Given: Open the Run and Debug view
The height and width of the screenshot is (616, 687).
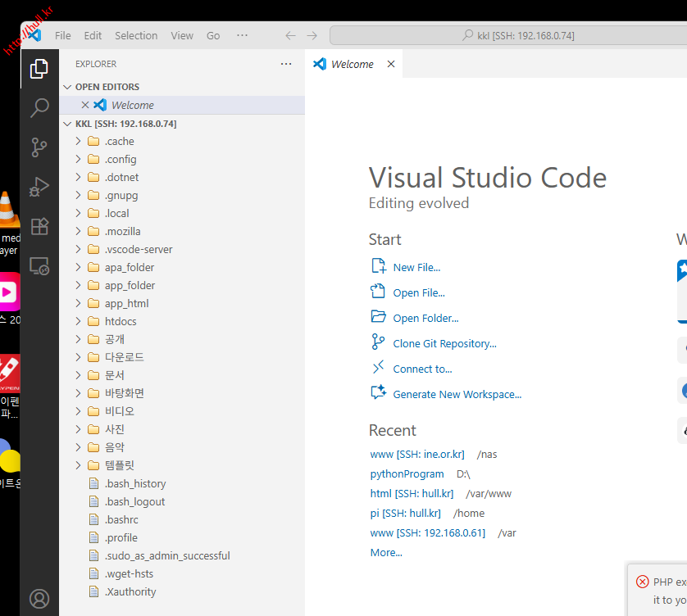Looking at the screenshot, I should click(x=39, y=187).
